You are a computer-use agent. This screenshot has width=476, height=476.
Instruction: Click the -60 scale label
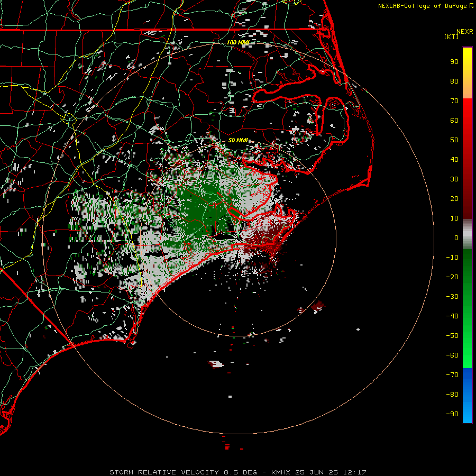click(452, 355)
